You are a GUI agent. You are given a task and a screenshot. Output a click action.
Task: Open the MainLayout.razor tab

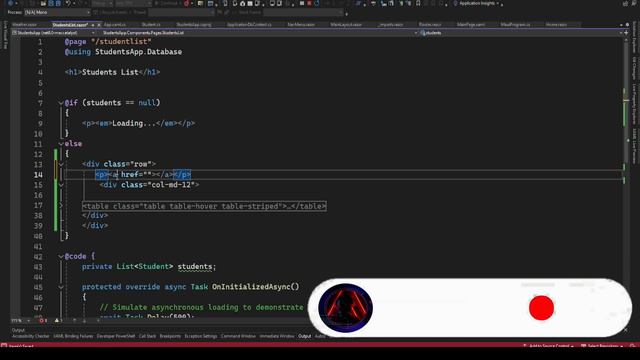(x=346, y=24)
